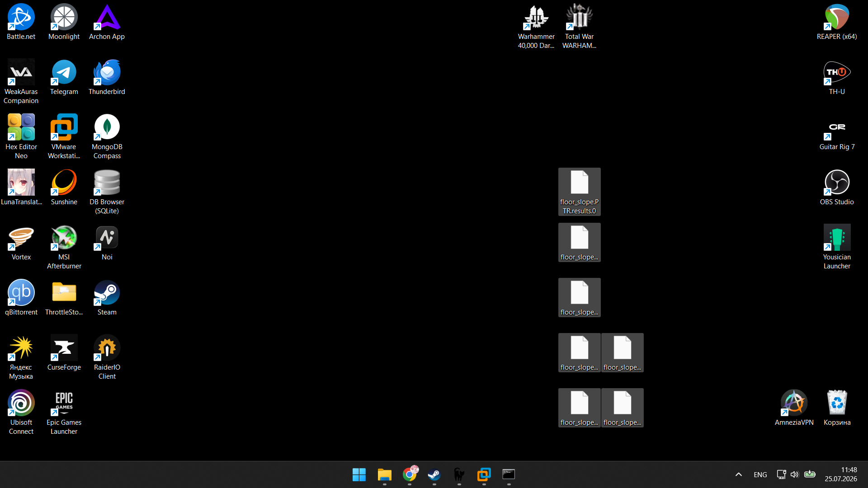
Task: Select the AmneziaVPN desktop shortcut
Action: click(x=794, y=408)
